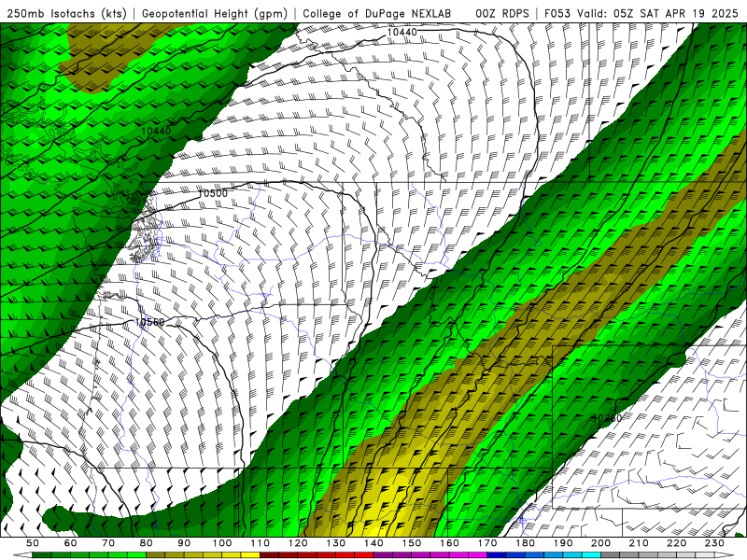Pick the 150 label on the legend
The width and height of the screenshot is (747, 560).
[411, 543]
